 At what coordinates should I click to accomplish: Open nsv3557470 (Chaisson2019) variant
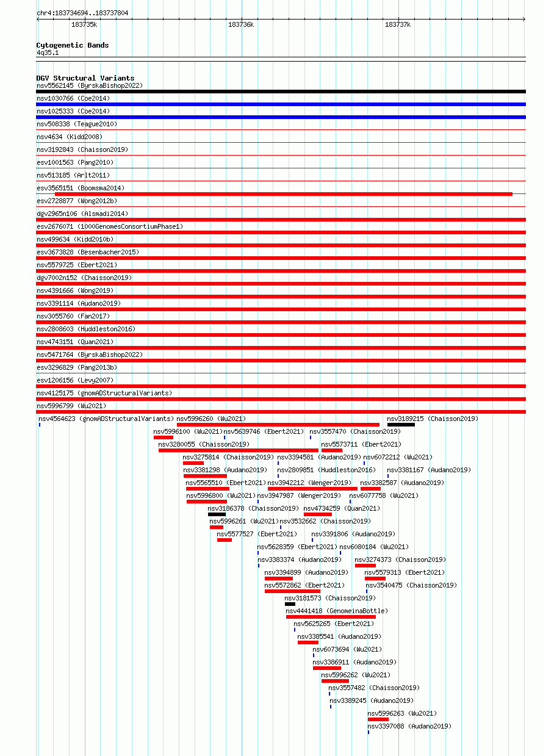355,432
